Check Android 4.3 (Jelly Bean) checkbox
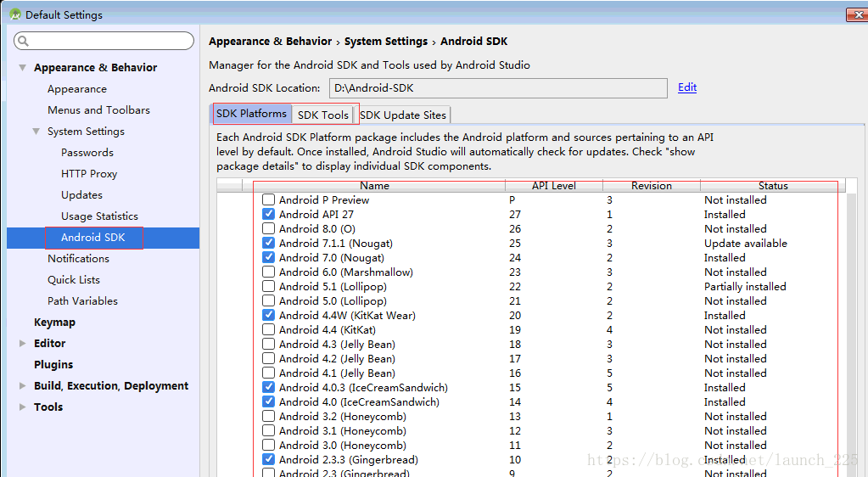Viewport: 868px width, 477px height. [x=268, y=344]
